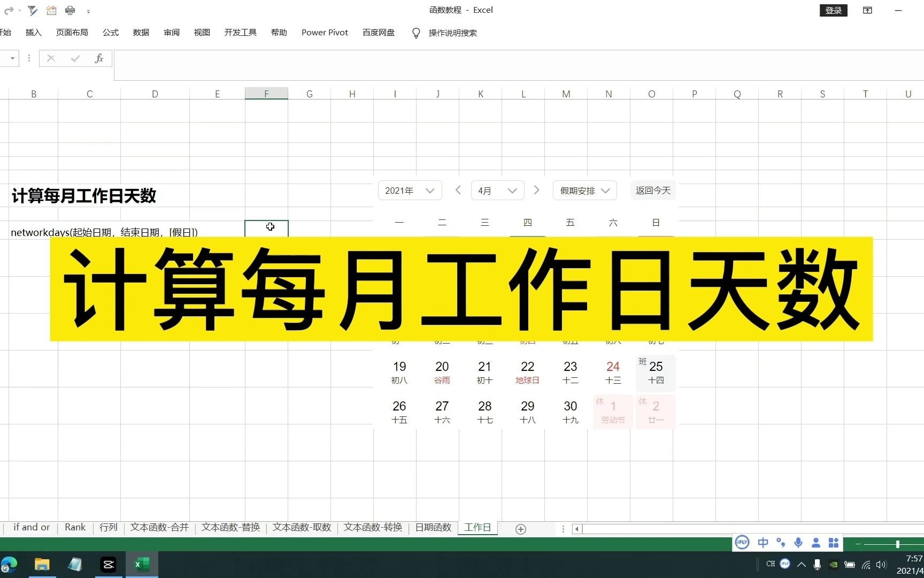
Task: Click the networkdays formula text cell
Action: [104, 232]
